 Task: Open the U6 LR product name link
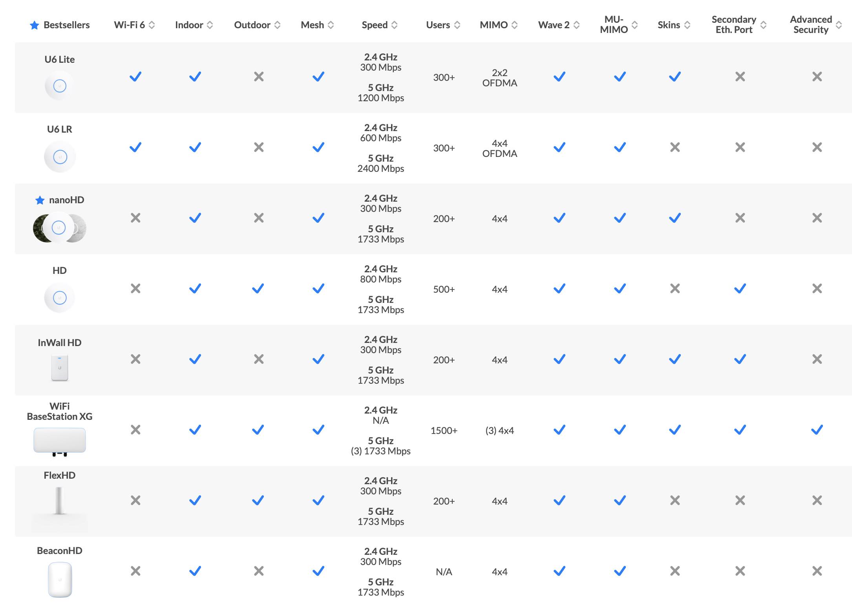point(60,129)
